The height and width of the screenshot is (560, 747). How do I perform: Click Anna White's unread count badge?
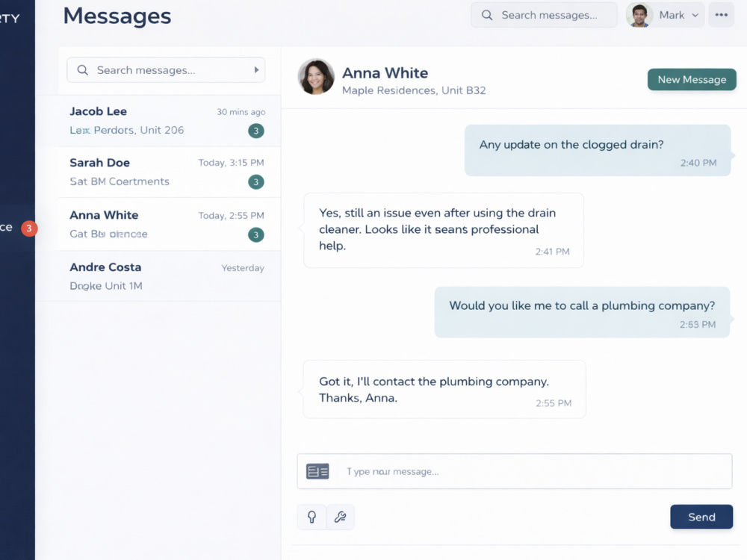coord(255,234)
